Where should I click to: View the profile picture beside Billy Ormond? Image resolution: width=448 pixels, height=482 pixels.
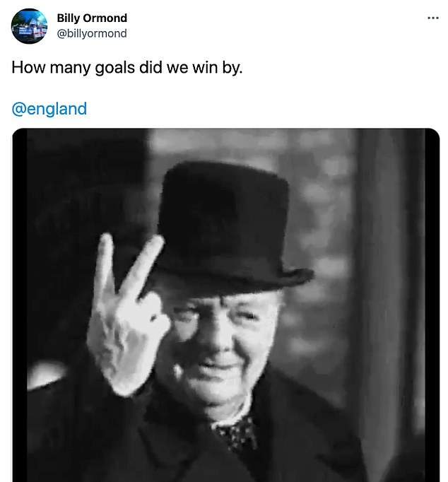[x=29, y=26]
